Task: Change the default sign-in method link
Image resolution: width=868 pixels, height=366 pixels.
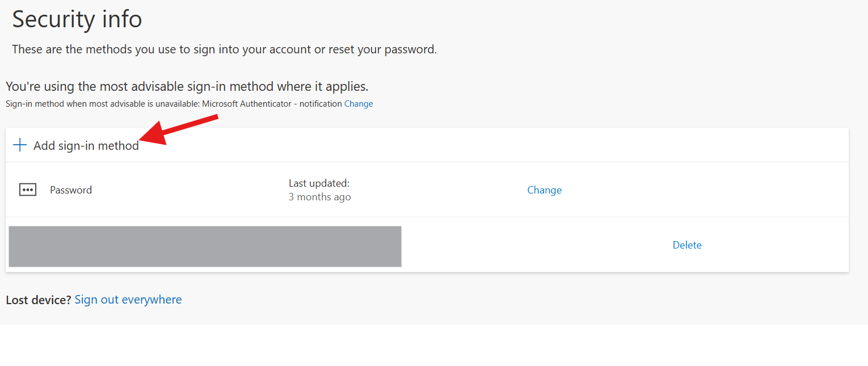Action: 359,104
